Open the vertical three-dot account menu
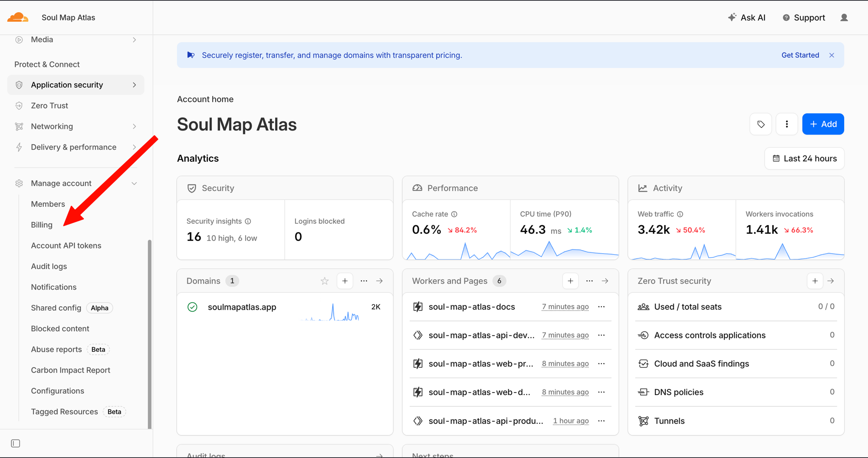Viewport: 868px width, 458px height. (787, 124)
